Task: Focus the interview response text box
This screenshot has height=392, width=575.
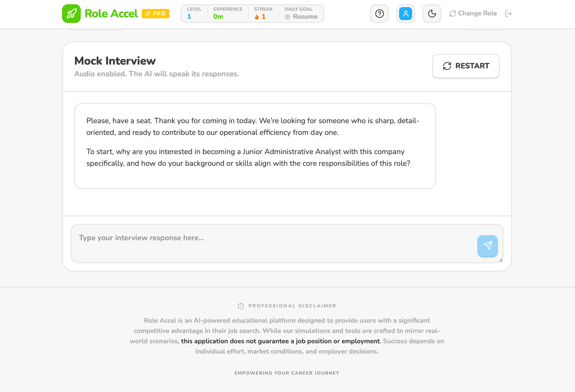Action: (x=272, y=243)
